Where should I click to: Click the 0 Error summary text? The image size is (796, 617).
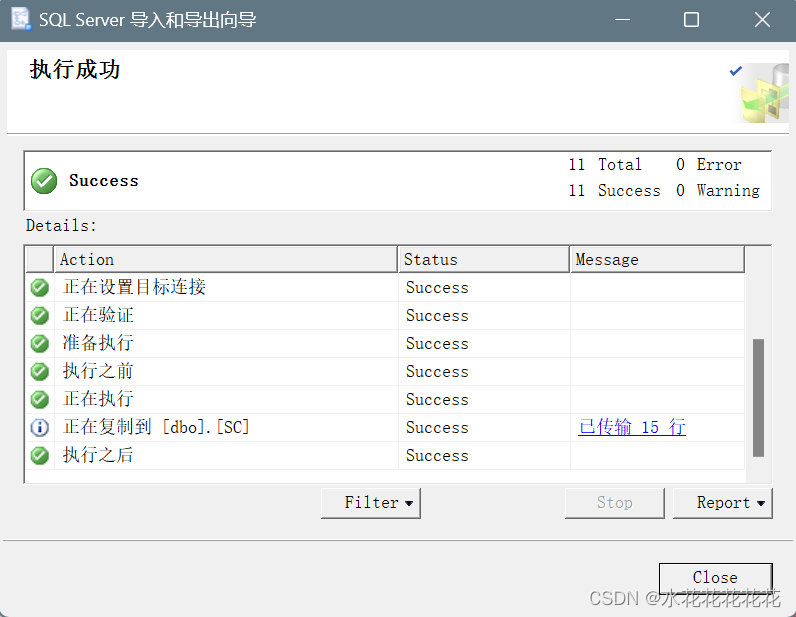709,165
